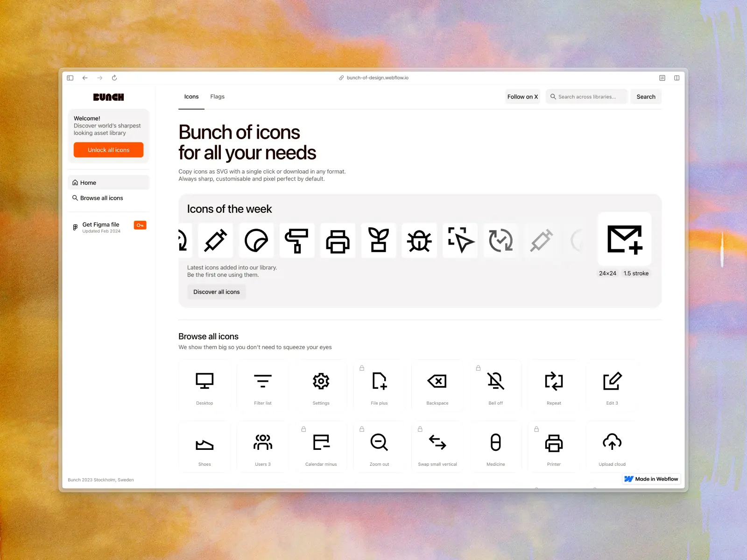
Task: Choose the Backspace icon card
Action: pos(437,385)
